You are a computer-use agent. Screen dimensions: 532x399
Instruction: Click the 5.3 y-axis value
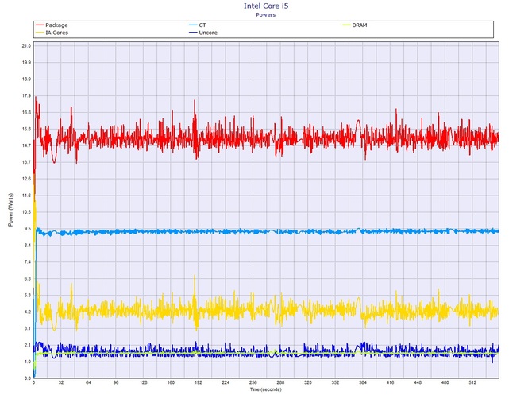click(x=27, y=296)
